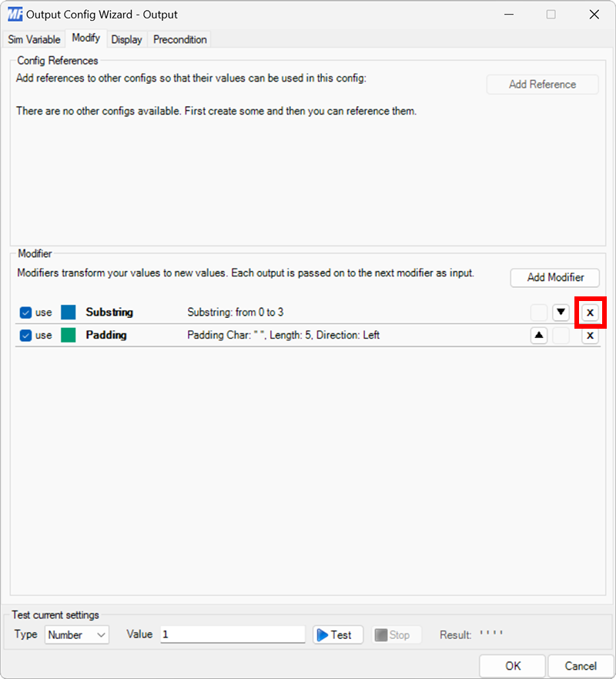Select the Sim Variable tab

coord(33,39)
